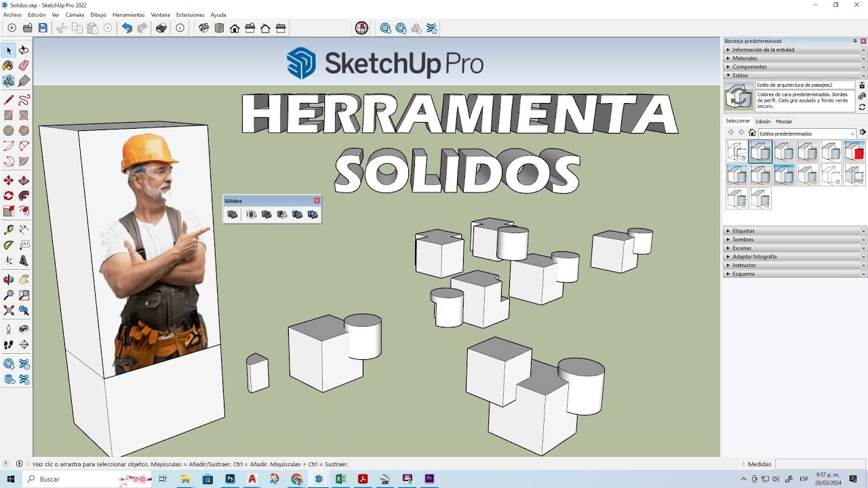The height and width of the screenshot is (488, 868).
Task: Select the Line pencil tool
Action: [x=9, y=100]
